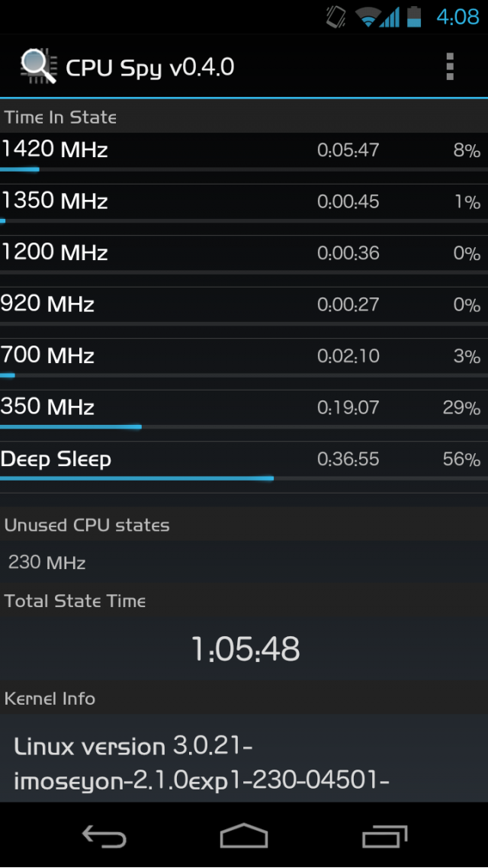Open the recent apps navigation button

click(x=384, y=836)
